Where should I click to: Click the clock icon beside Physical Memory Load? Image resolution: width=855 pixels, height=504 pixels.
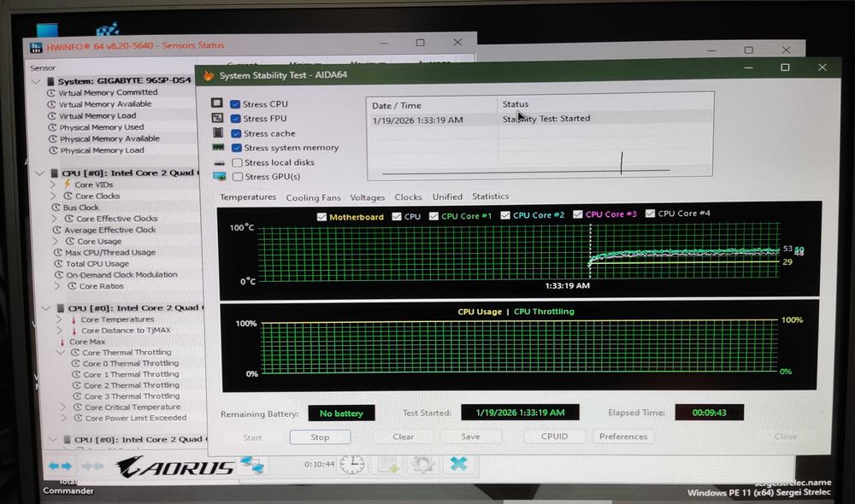click(53, 150)
